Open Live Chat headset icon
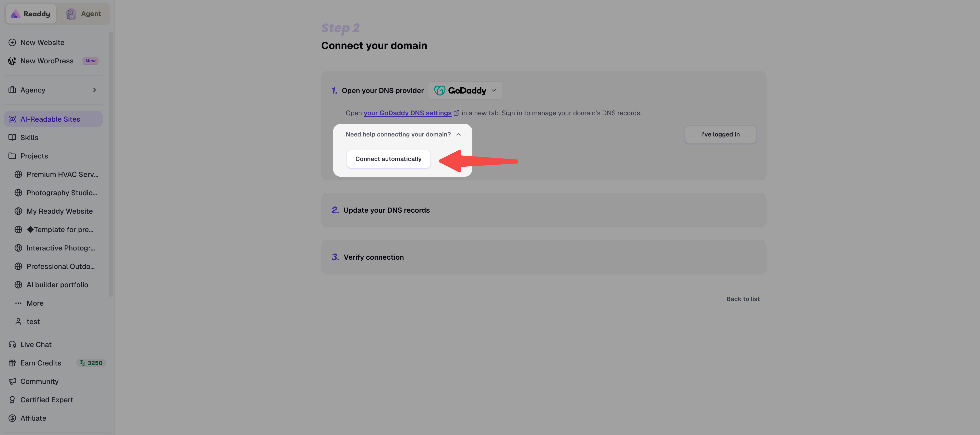 click(x=12, y=345)
